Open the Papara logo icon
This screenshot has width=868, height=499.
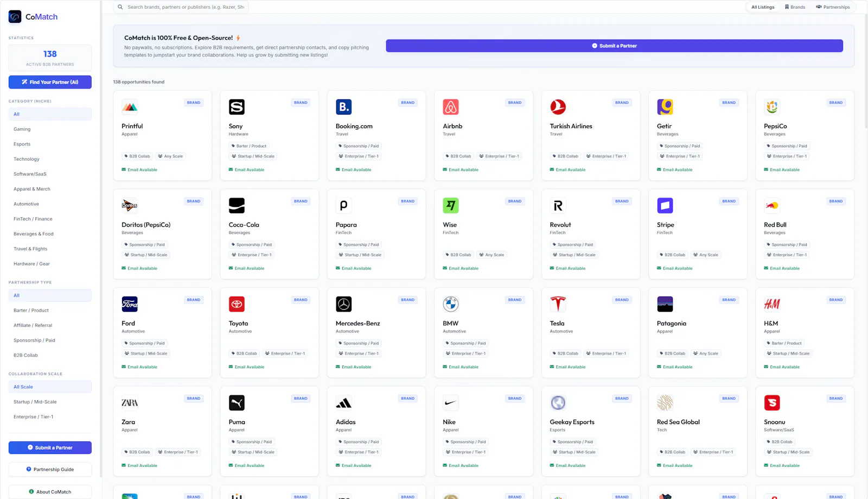[x=344, y=206]
